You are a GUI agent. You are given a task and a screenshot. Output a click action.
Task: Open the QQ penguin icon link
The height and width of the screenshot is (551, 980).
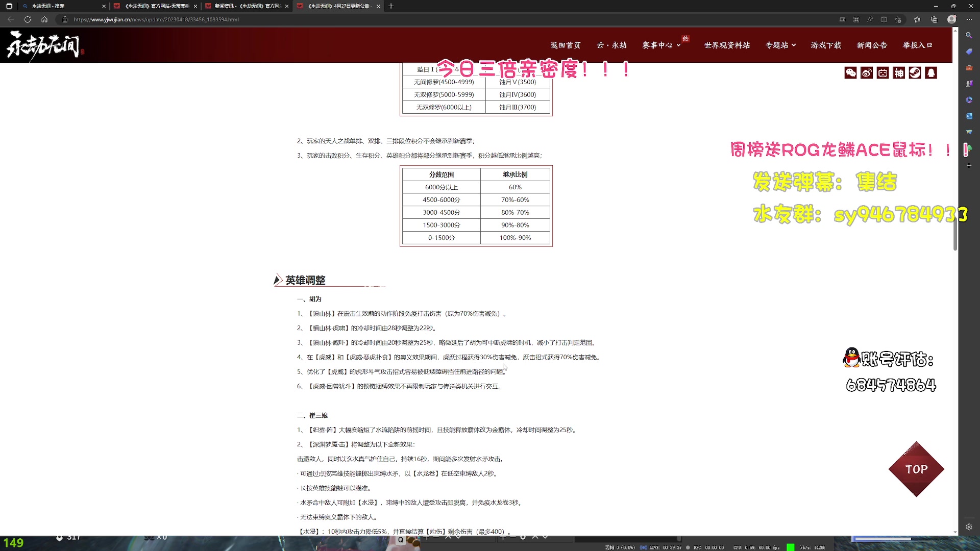coord(931,73)
